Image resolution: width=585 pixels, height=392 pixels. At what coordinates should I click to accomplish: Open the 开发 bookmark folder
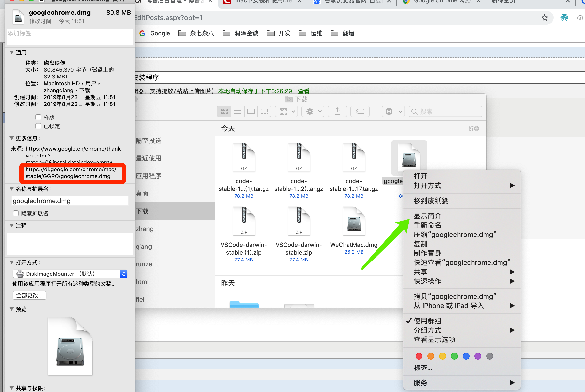tap(279, 33)
